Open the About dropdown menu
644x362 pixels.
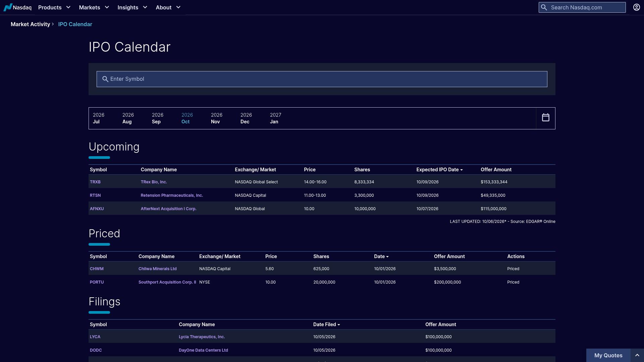click(168, 7)
